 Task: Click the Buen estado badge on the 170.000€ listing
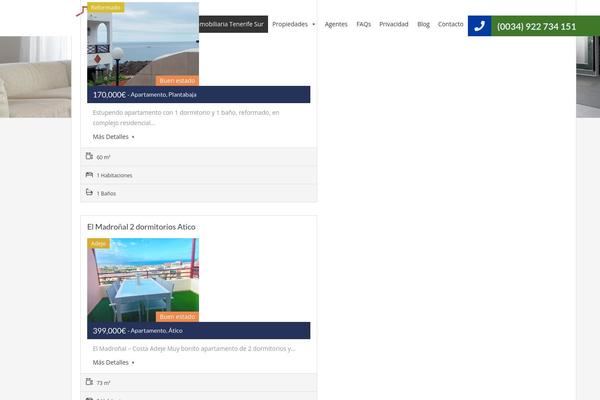point(177,81)
